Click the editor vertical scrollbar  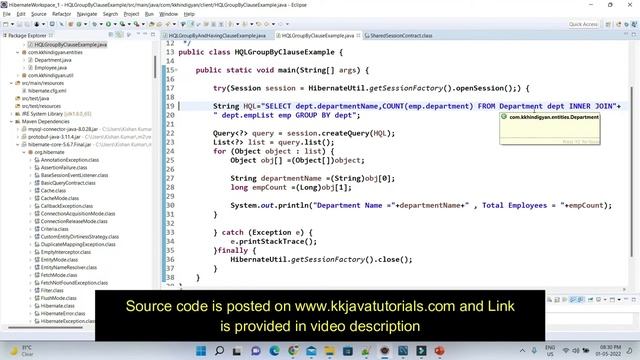[x=633, y=171]
